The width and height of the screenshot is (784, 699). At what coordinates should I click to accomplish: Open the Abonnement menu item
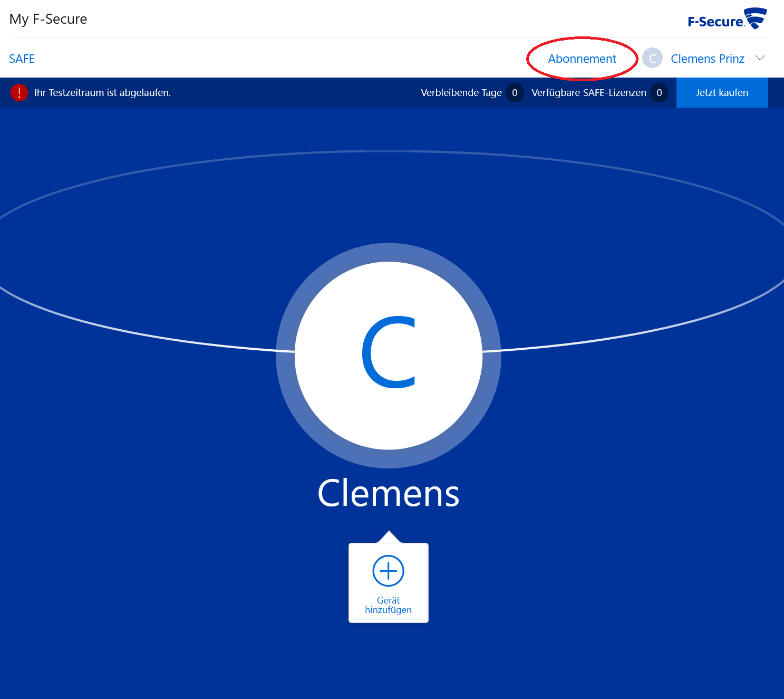(582, 59)
